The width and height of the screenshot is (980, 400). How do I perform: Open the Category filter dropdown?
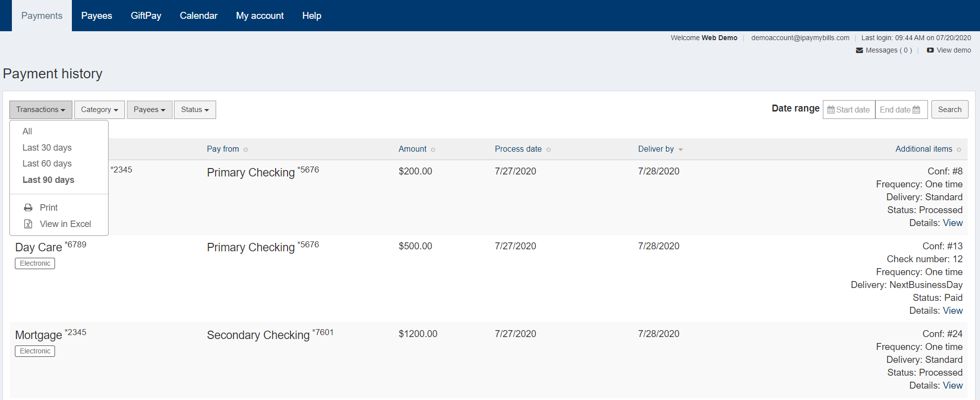pyautogui.click(x=100, y=110)
